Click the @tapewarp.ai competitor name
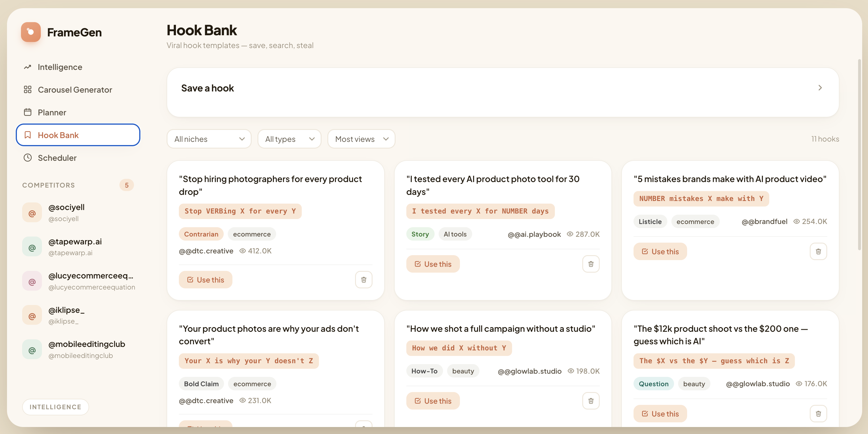 (x=75, y=241)
